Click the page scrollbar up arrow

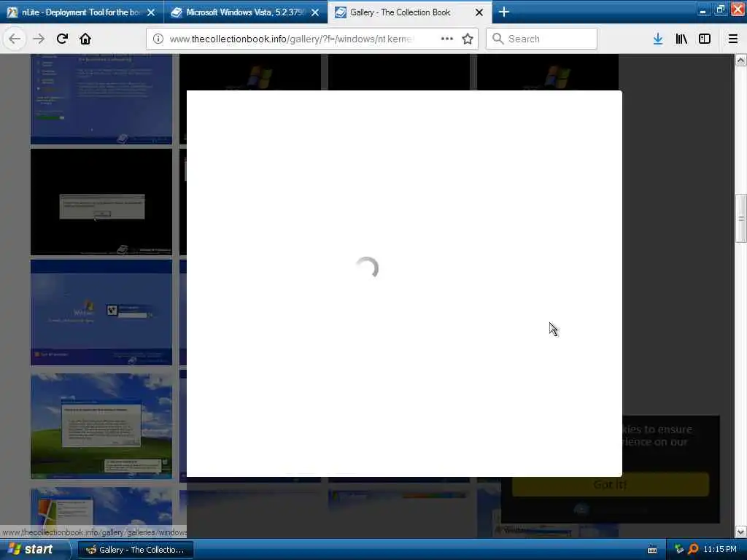740,60
